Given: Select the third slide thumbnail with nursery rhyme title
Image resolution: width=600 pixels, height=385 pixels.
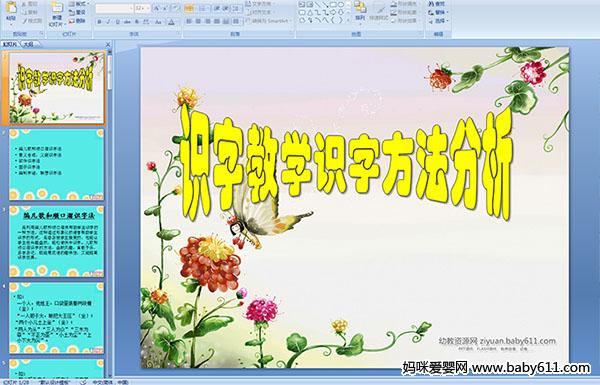Looking at the screenshot, I should [x=57, y=241].
